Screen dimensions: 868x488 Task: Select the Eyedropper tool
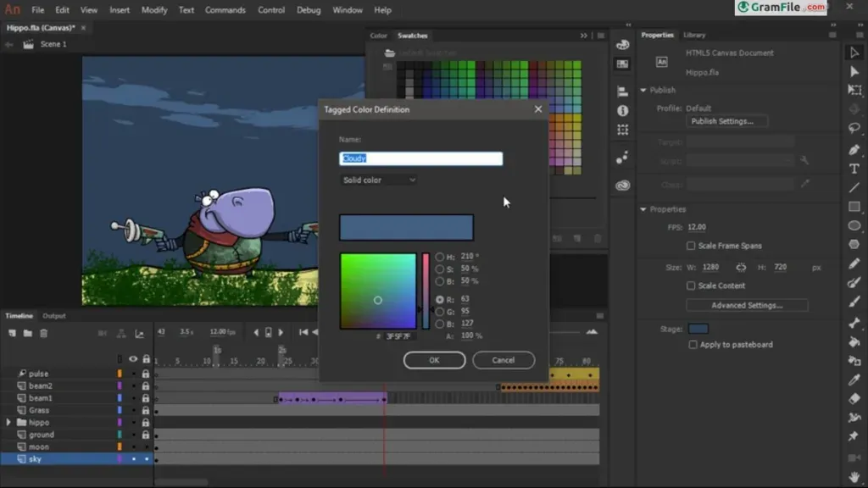(x=854, y=380)
